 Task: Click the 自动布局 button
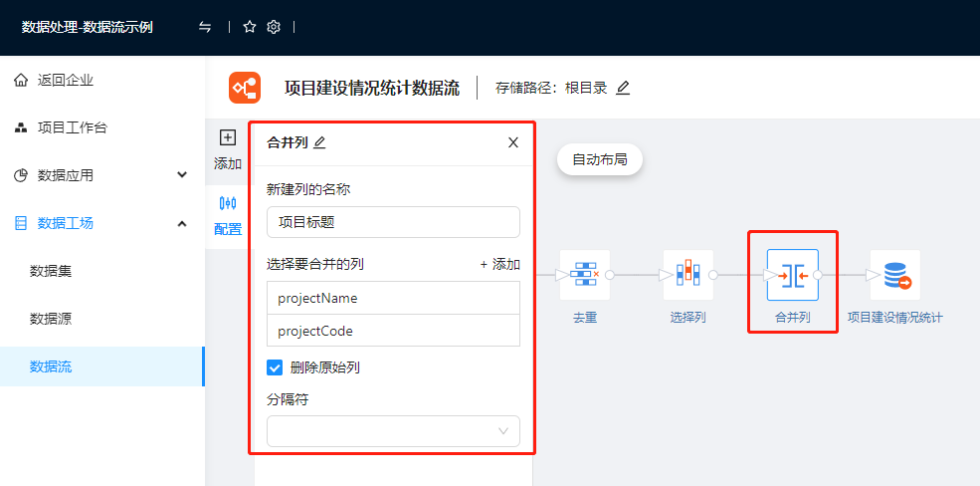point(600,159)
